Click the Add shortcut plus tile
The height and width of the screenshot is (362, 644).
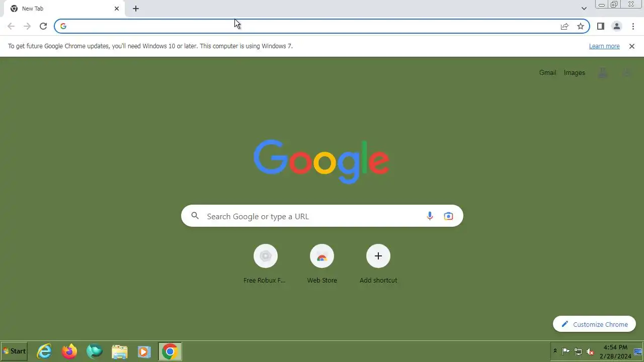[x=378, y=264]
